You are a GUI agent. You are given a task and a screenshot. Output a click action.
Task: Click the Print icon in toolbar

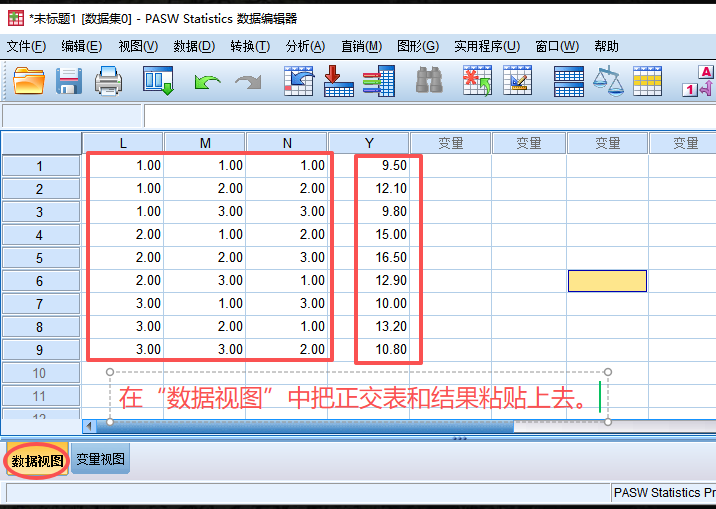pyautogui.click(x=108, y=81)
